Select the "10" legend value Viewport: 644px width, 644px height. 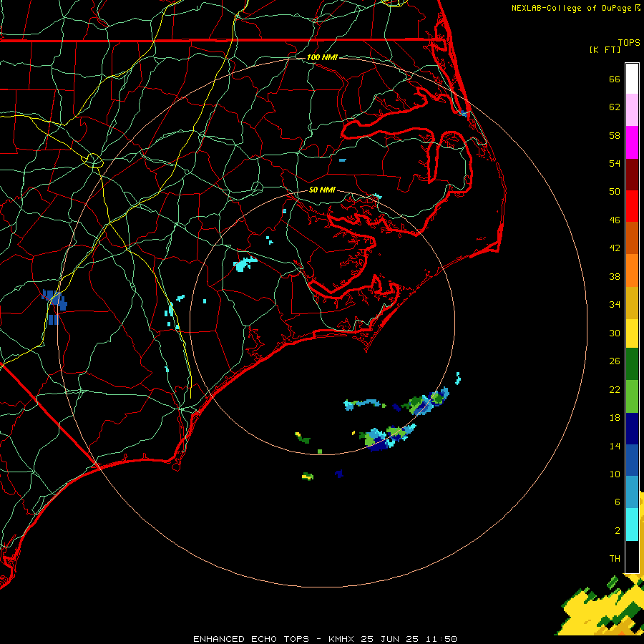pyautogui.click(x=615, y=474)
